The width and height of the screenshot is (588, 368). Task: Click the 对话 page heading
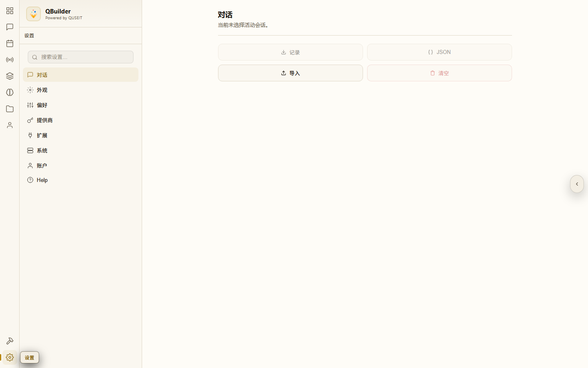(x=225, y=15)
